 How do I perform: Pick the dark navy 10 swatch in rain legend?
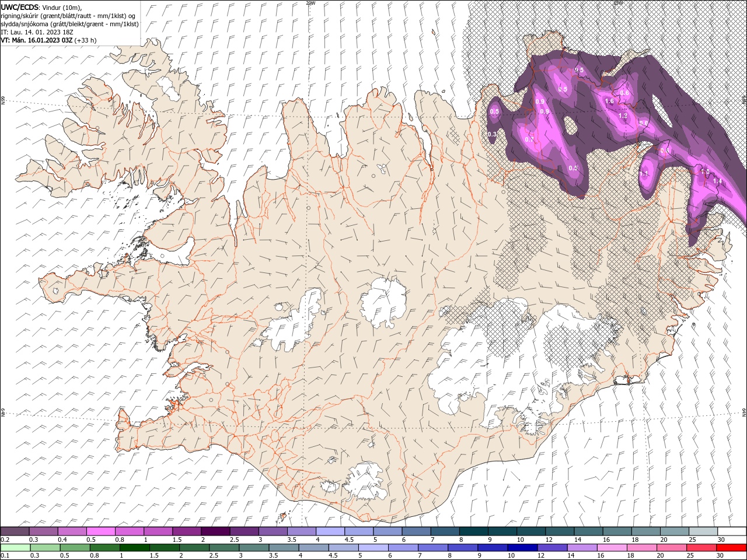pos(522,548)
